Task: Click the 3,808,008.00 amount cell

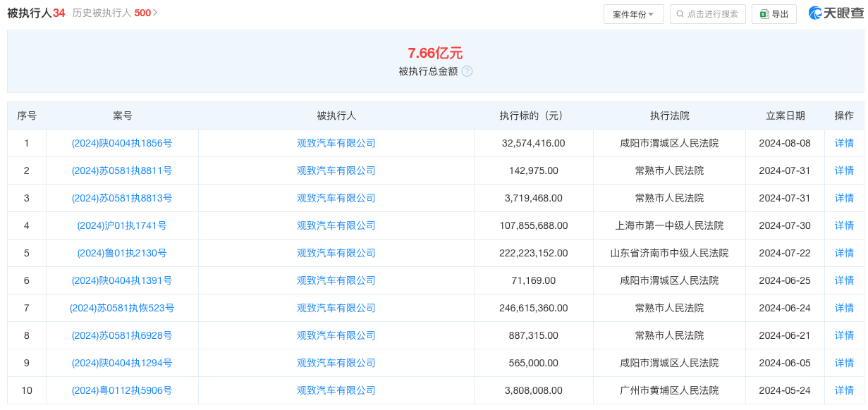Action: coord(534,390)
